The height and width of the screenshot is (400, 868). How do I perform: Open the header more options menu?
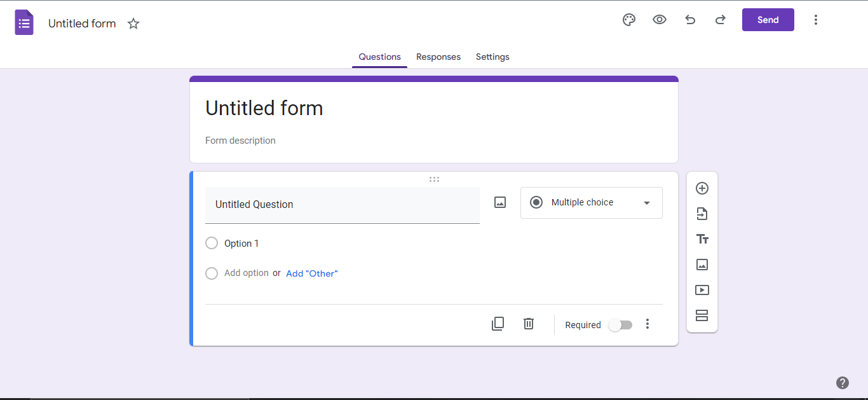816,20
